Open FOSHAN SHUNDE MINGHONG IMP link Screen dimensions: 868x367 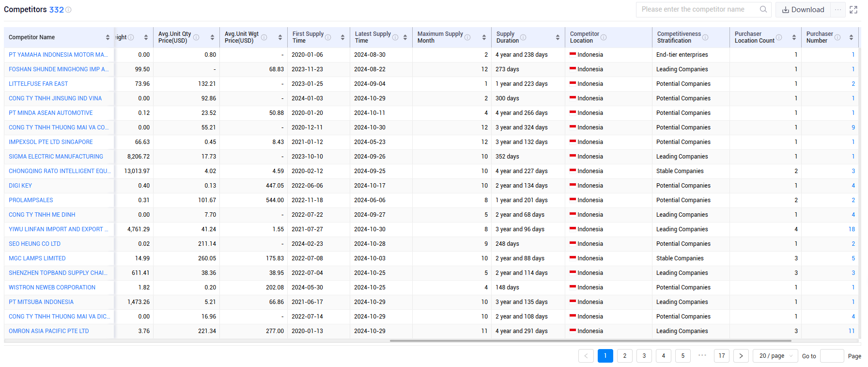click(x=59, y=69)
